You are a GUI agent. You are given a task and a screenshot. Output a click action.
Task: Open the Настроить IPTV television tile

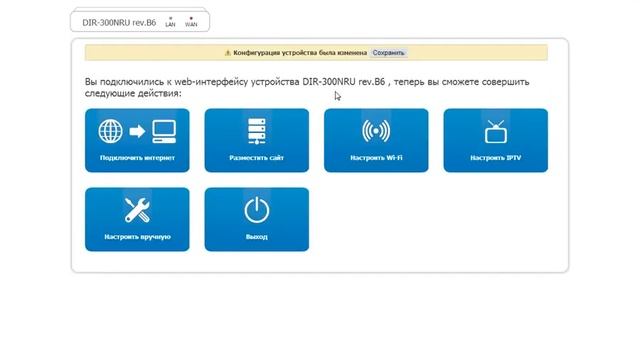tap(496, 140)
